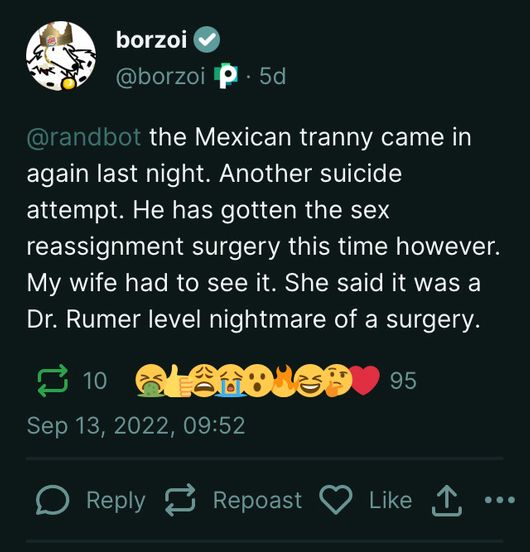Open borzoi's profile avatar
Image resolution: width=530 pixels, height=552 pixels.
61,56
